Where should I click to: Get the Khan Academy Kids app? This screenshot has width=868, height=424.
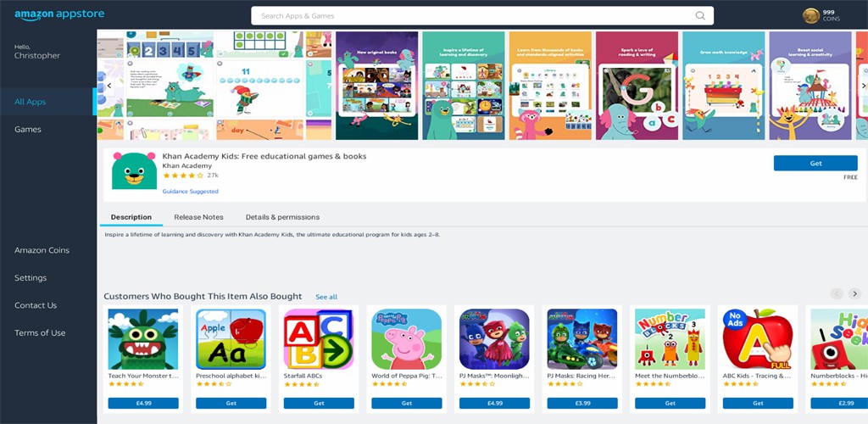(815, 164)
